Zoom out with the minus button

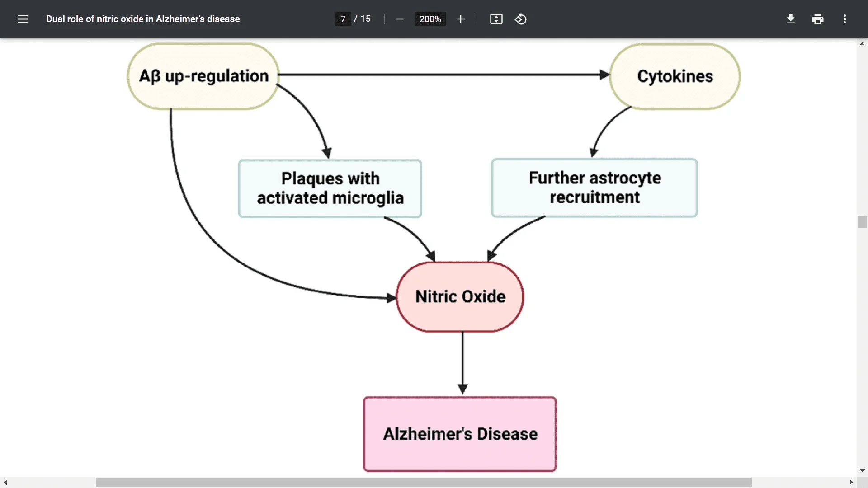click(400, 19)
